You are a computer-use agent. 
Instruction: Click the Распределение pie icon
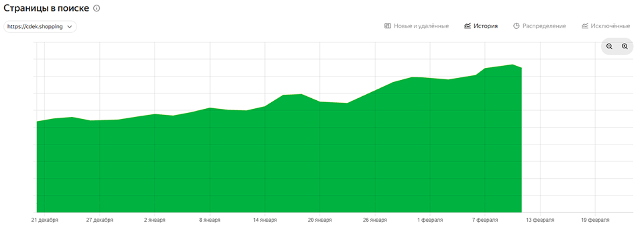point(517,26)
